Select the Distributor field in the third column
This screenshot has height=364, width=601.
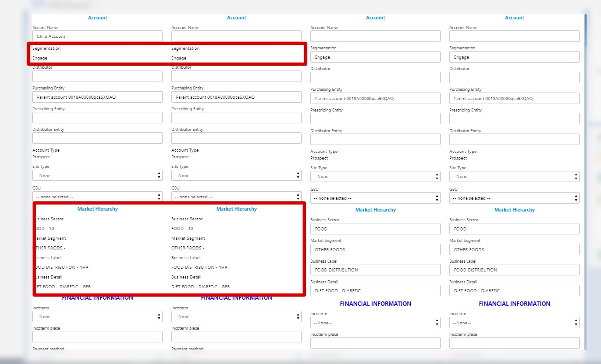(x=376, y=78)
